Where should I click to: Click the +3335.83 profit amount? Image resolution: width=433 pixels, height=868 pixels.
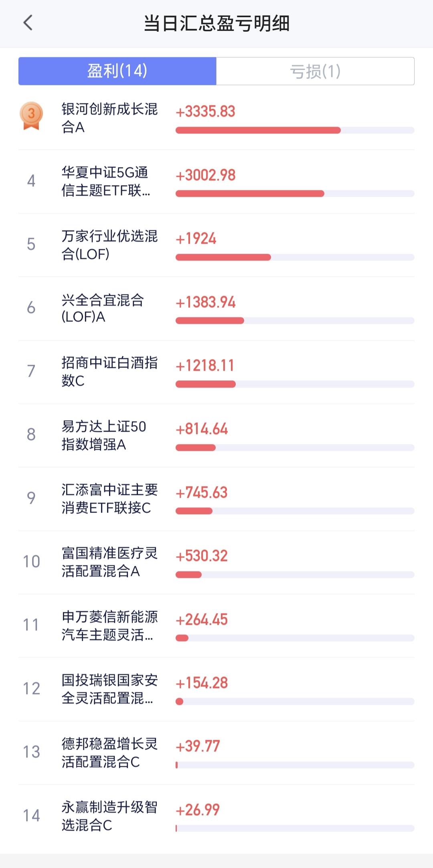click(205, 111)
